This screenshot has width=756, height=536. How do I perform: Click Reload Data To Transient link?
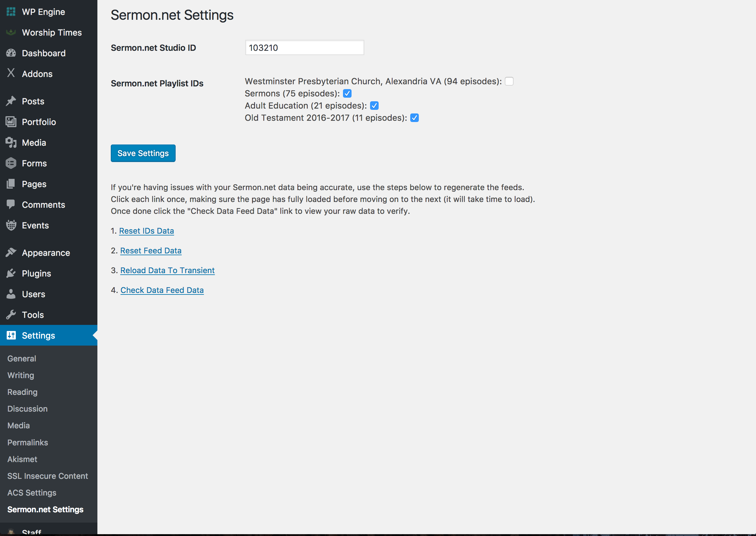tap(168, 270)
